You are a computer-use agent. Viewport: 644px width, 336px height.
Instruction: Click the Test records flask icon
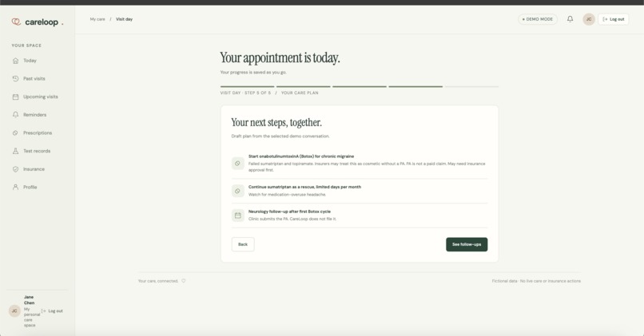tap(16, 151)
